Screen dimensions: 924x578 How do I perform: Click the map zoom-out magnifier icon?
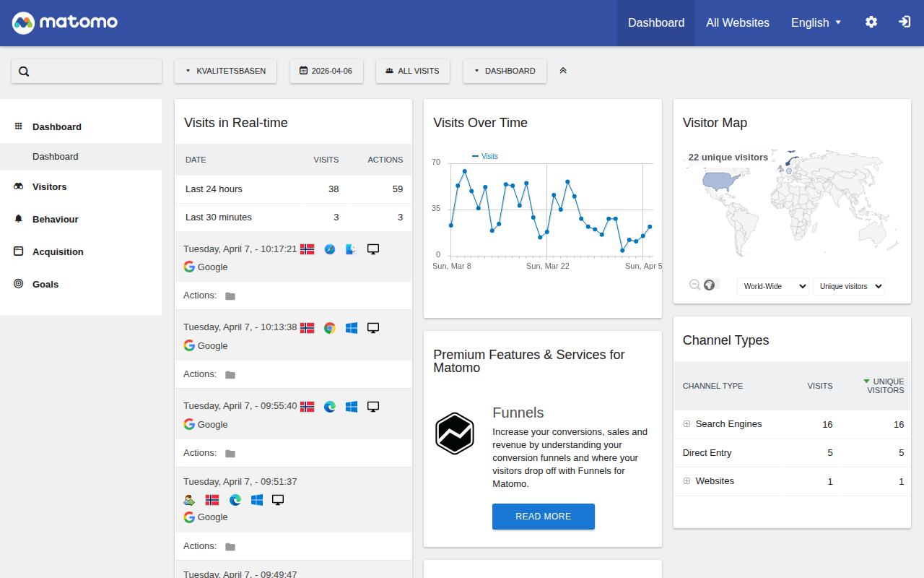click(694, 285)
